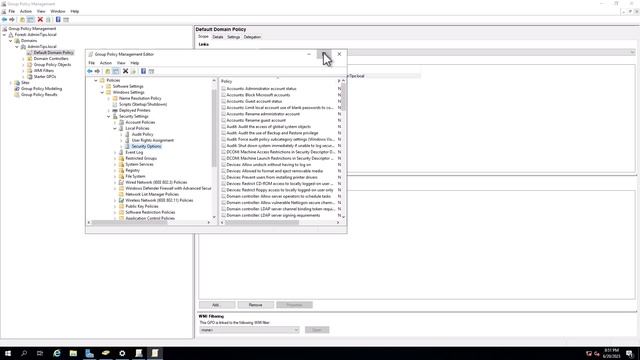Open File Explorer from the taskbar

[x=73, y=353]
